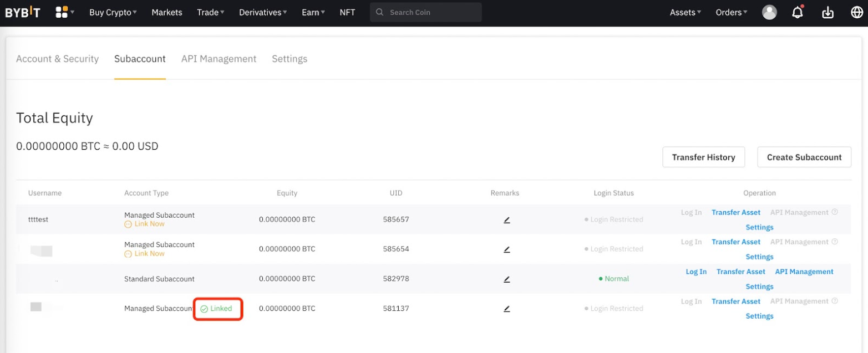Edit remarks for UID 585657
The width and height of the screenshot is (868, 353).
click(506, 220)
